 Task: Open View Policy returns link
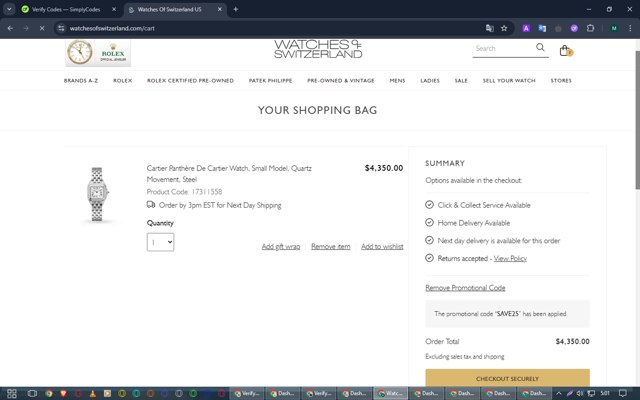pos(510,258)
